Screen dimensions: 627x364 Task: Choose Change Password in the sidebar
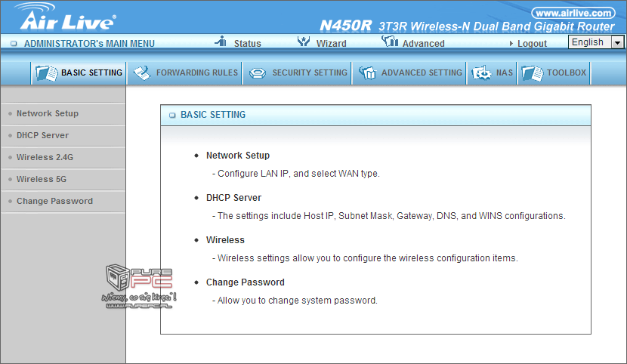click(x=54, y=201)
